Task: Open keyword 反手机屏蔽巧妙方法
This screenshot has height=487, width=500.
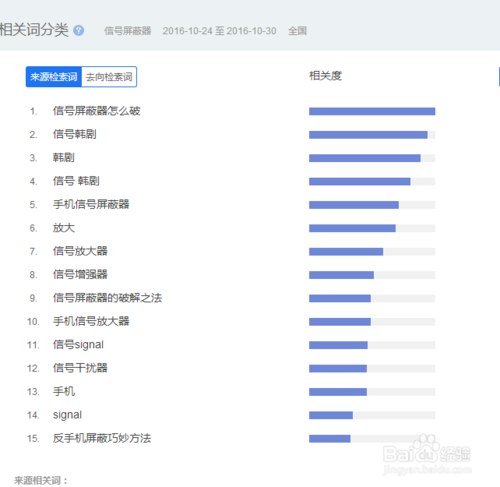Action: pyautogui.click(x=102, y=438)
